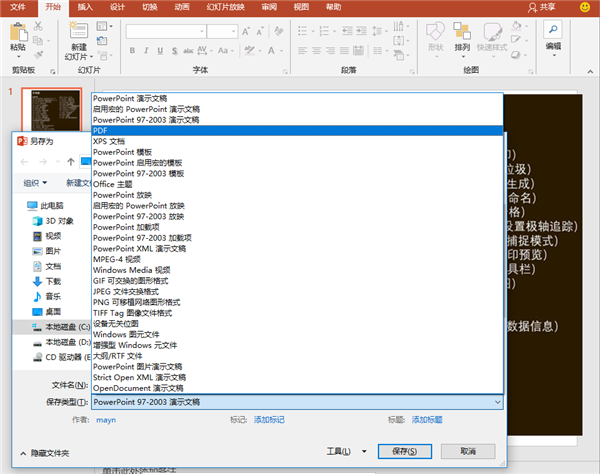The image size is (600, 474).
Task: Toggle Italic formatting button
Action: point(146,50)
